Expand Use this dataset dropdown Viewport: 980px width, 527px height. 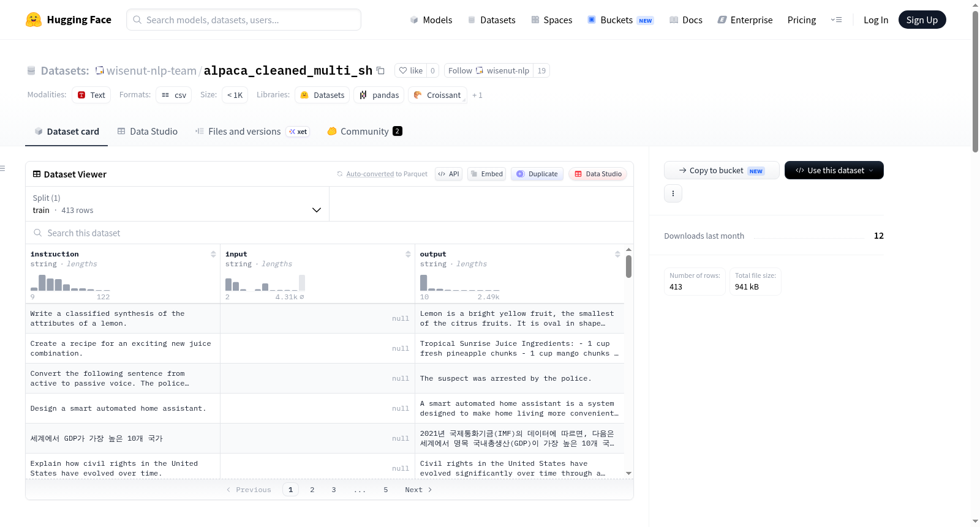coord(834,170)
